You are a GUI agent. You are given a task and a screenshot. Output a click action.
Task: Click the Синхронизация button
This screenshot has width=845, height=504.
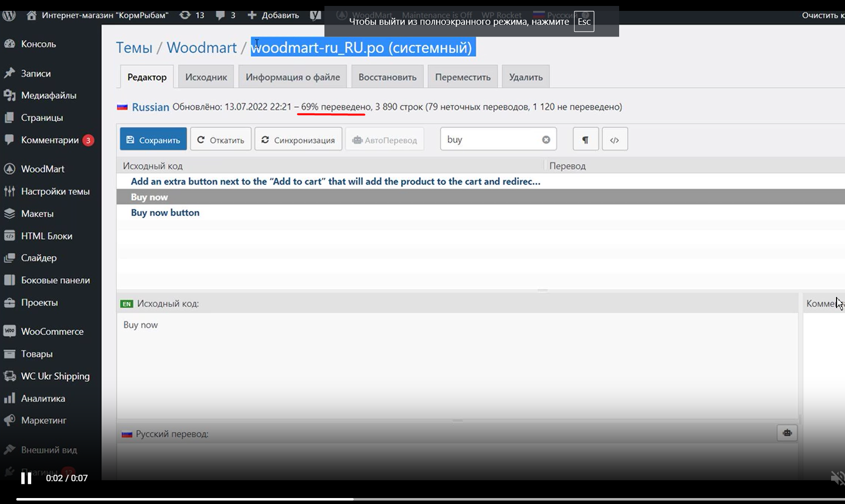298,140
